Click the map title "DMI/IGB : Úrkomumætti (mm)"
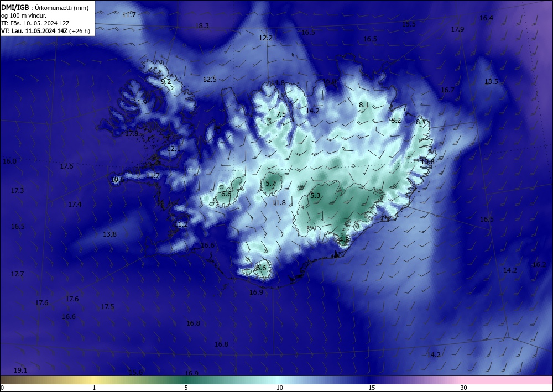The width and height of the screenshot is (553, 392). [45, 8]
